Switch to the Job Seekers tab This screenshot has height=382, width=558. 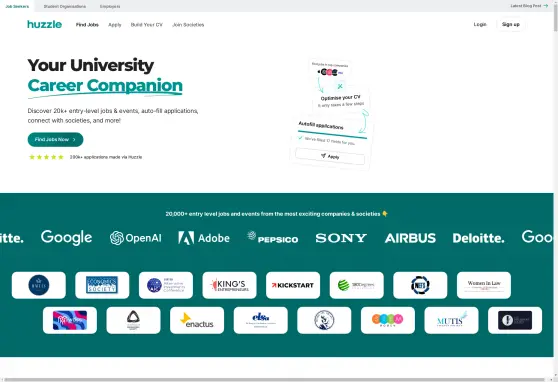click(x=17, y=6)
